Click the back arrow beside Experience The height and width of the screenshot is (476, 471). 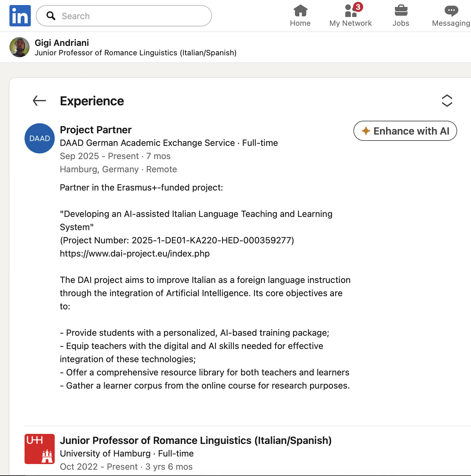pos(39,101)
